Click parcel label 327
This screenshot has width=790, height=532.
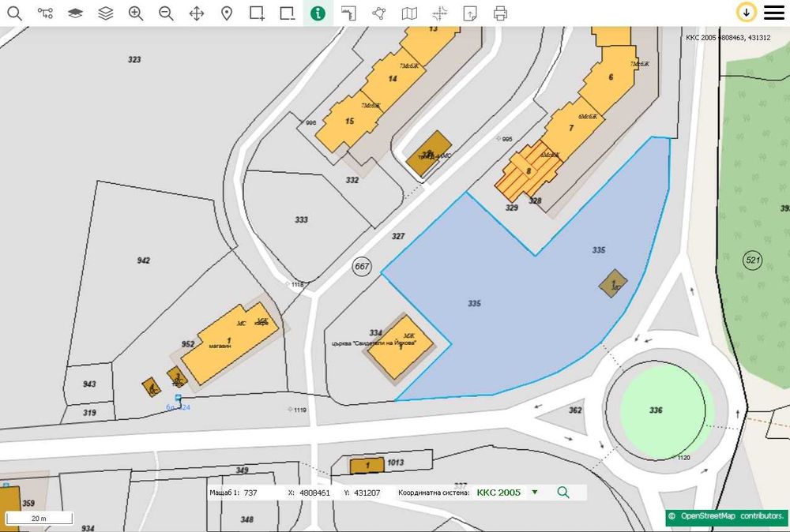coord(398,235)
